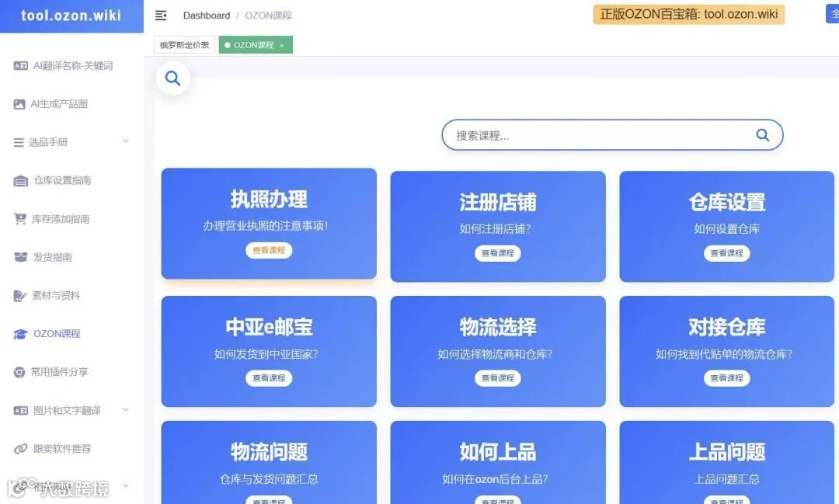
Task: Click the 仓库设置 card title
Action: (x=726, y=202)
